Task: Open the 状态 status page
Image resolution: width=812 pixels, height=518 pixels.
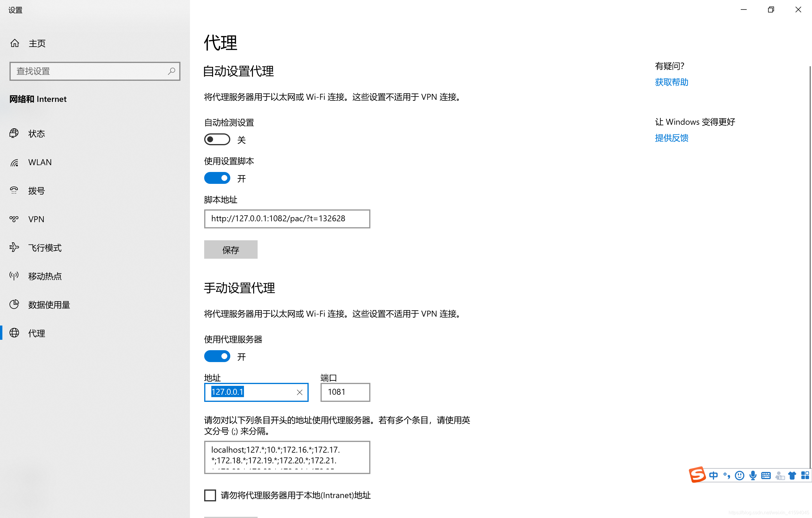Action: point(37,134)
